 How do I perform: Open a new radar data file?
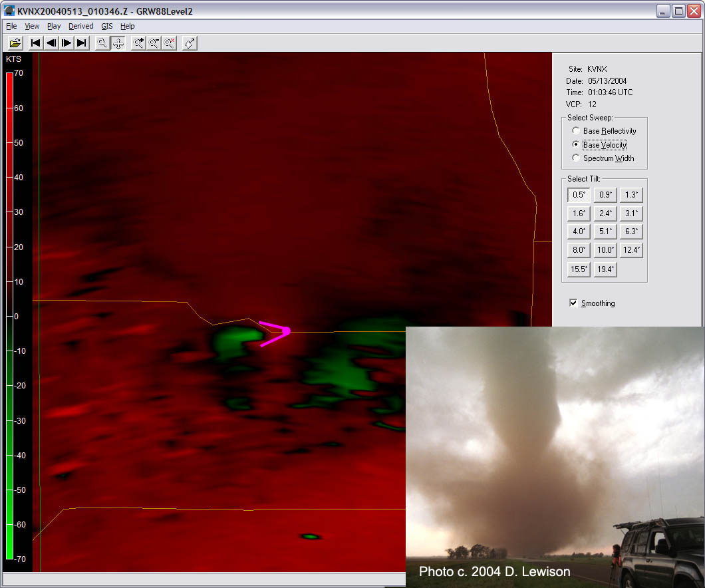15,43
